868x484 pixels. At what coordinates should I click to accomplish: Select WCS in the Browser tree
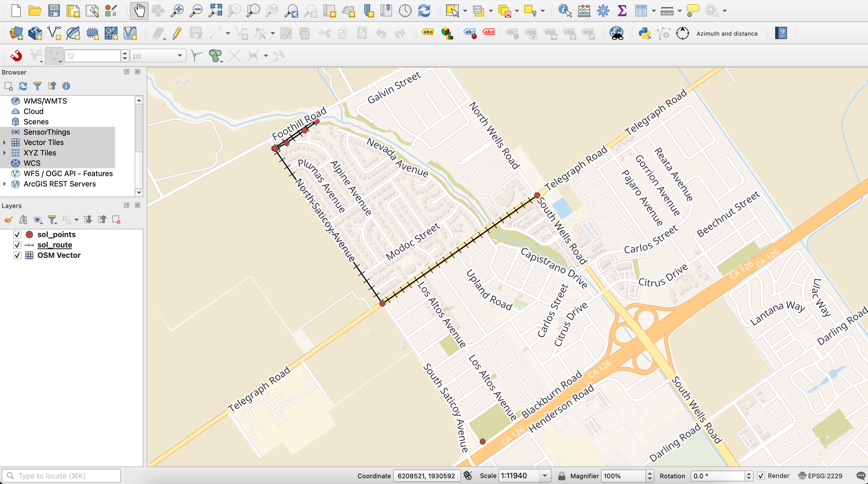[x=32, y=163]
